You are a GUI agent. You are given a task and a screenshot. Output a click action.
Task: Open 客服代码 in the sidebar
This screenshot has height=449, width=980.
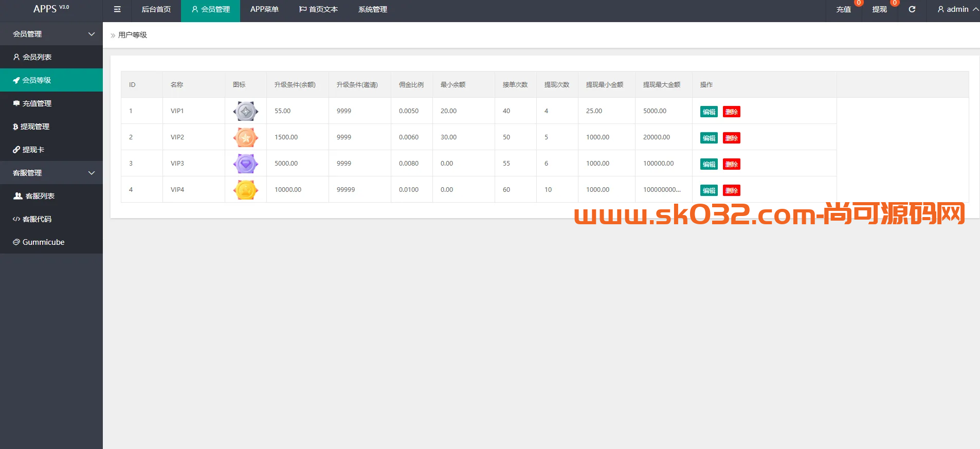(37, 219)
